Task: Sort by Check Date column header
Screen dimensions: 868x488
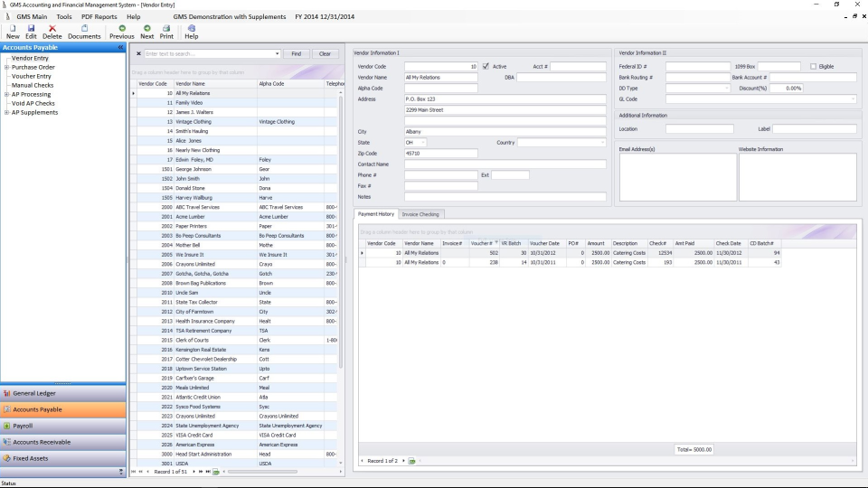Action: (730, 243)
